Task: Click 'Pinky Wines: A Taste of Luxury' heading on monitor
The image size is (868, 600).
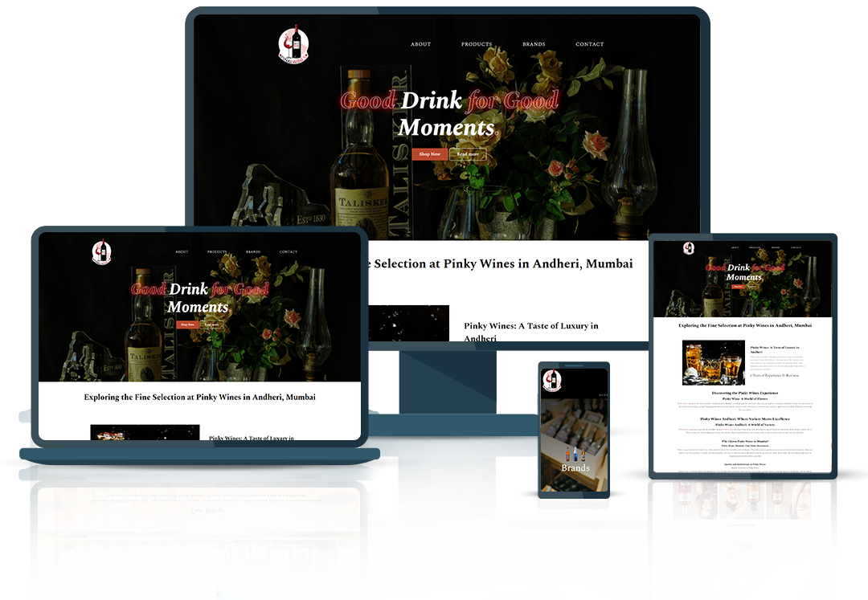Action: point(531,331)
